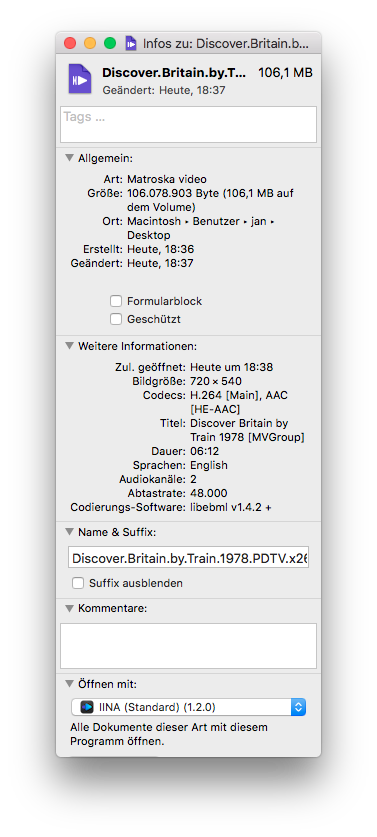Click the large IINA video file icon
This screenshot has width=377, height=837.
pos(80,78)
